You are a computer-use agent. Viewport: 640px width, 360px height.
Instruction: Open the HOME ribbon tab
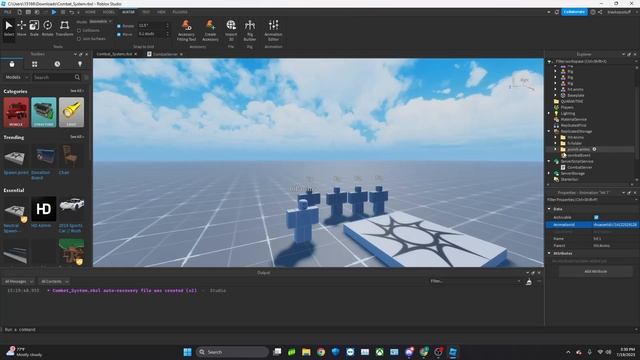click(x=90, y=12)
